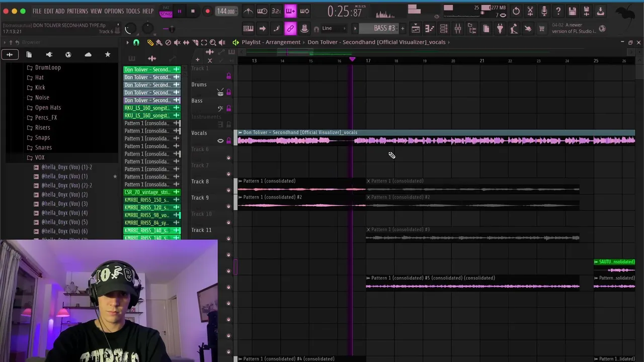Open the FILE menu
644x362 pixels.
pyautogui.click(x=37, y=11)
